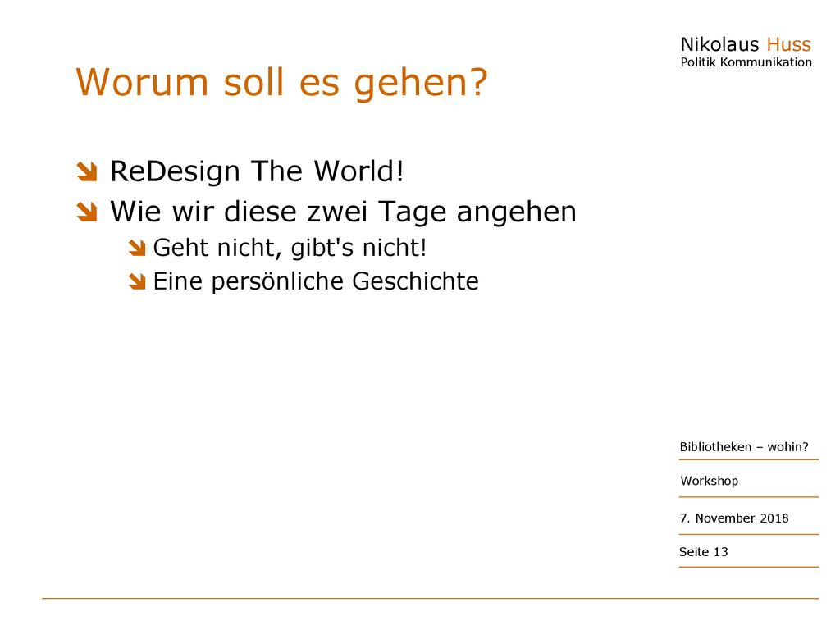840x630 pixels.
Task: Click the page indicator 'Seite 13'
Action: tap(703, 552)
